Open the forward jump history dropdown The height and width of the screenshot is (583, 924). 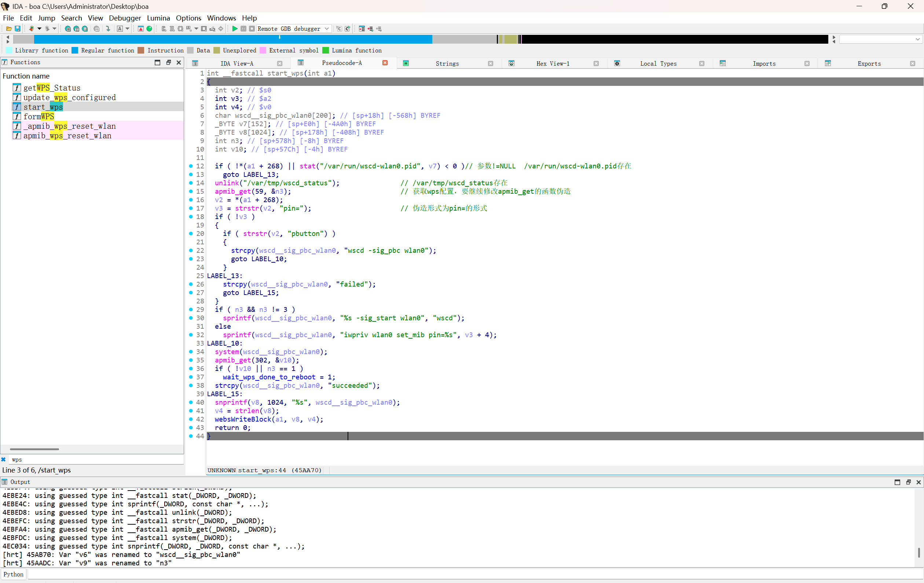pos(55,29)
